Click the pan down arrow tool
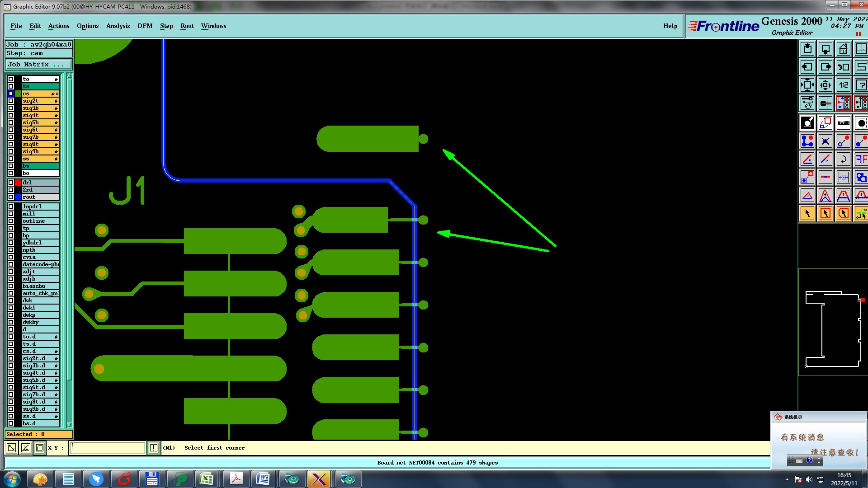The image size is (868, 488). pyautogui.click(x=826, y=49)
